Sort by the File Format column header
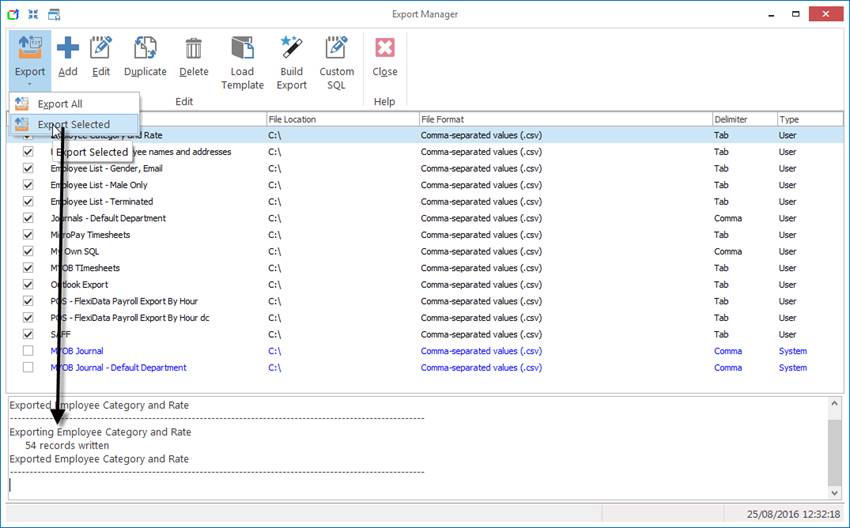This screenshot has width=850, height=528. point(565,119)
